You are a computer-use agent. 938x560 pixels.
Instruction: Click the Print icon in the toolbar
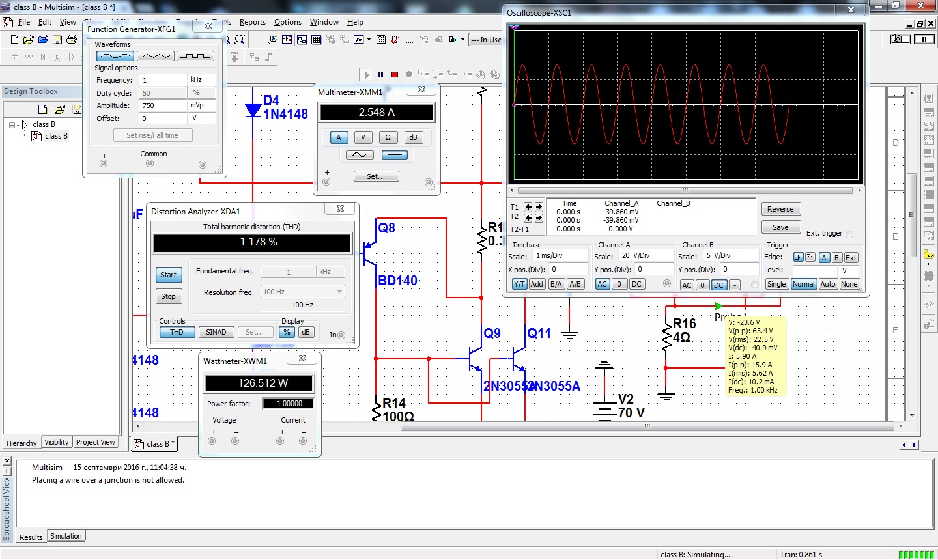tap(72, 40)
